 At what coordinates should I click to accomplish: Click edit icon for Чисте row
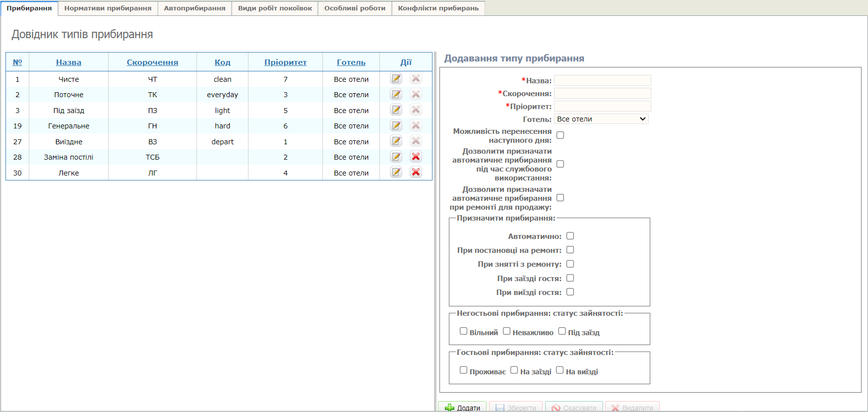[x=396, y=79]
